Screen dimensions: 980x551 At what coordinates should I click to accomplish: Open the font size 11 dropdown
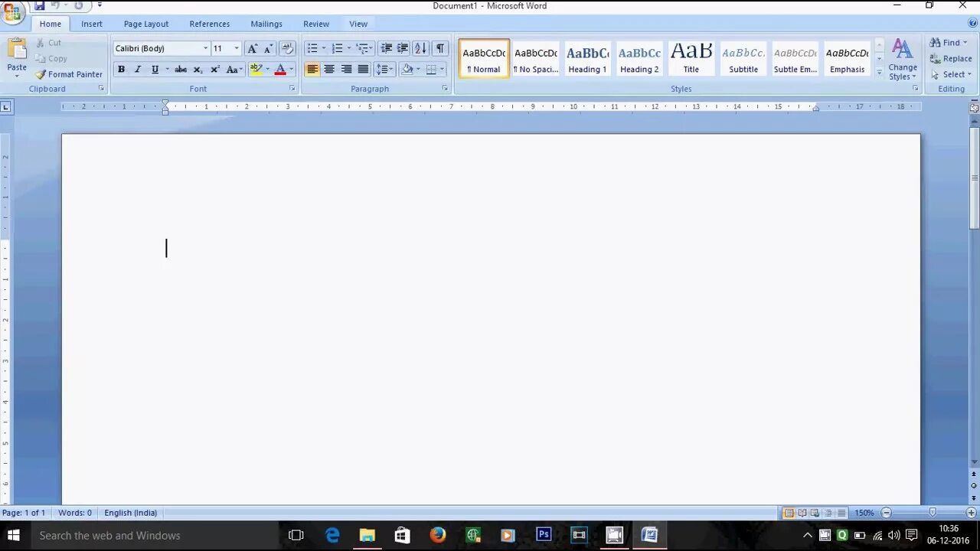point(236,48)
